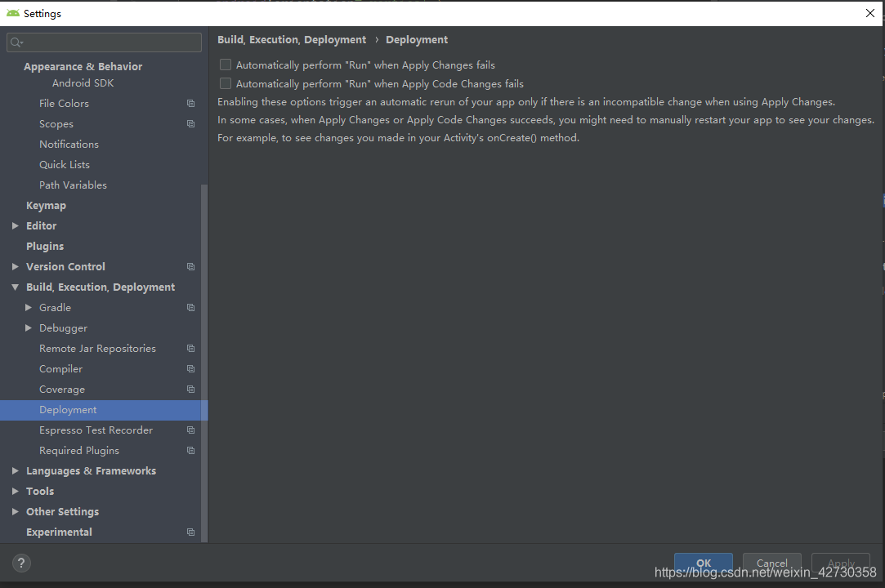Collapse Build, Execution, Deployment section
The width and height of the screenshot is (885, 588).
click(x=16, y=287)
